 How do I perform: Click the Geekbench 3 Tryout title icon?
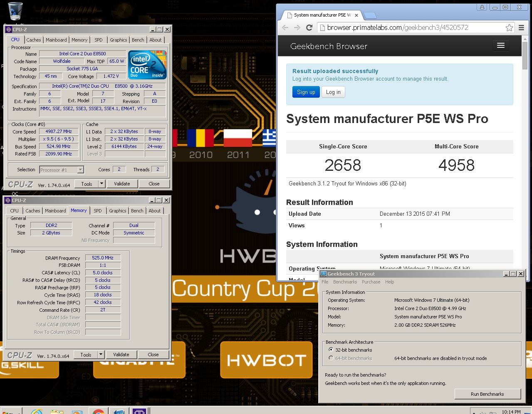pyautogui.click(x=323, y=274)
